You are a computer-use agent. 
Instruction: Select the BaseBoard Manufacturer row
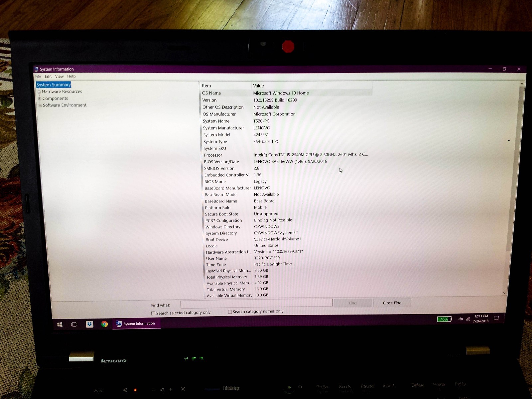point(288,188)
